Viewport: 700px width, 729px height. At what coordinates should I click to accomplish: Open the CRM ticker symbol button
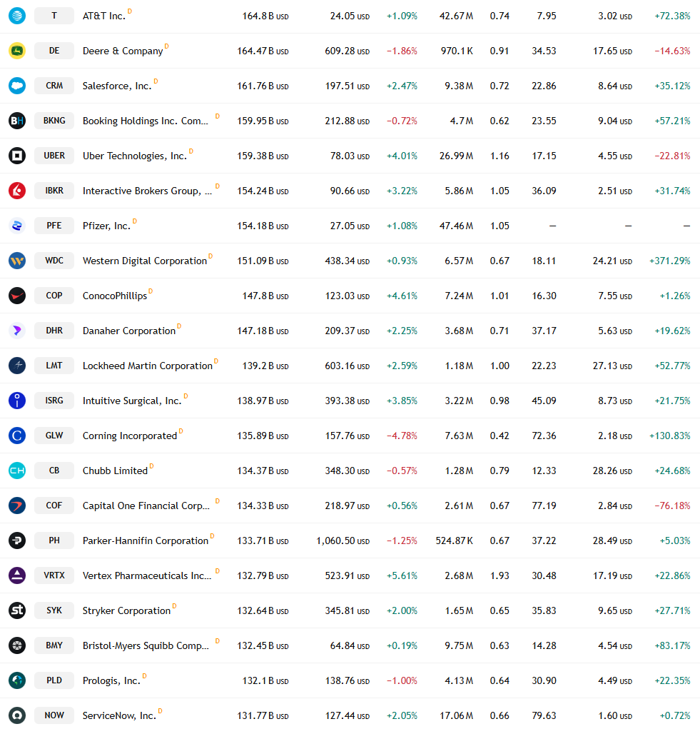tap(54, 86)
